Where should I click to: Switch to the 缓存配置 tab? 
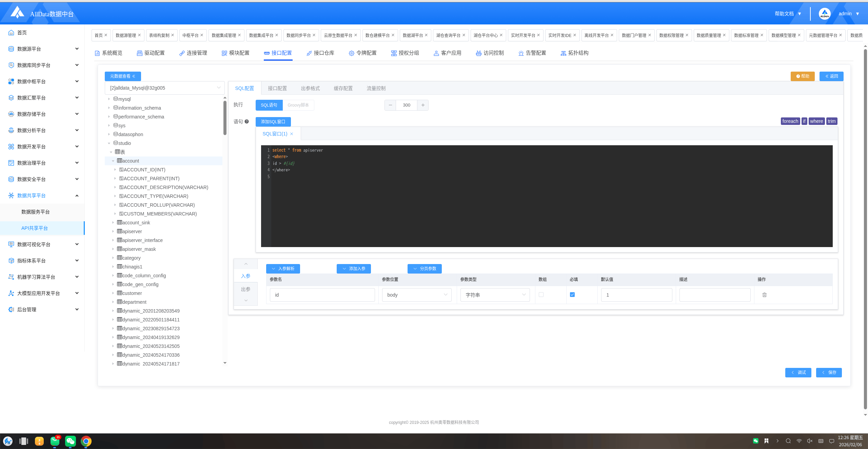[343, 88]
